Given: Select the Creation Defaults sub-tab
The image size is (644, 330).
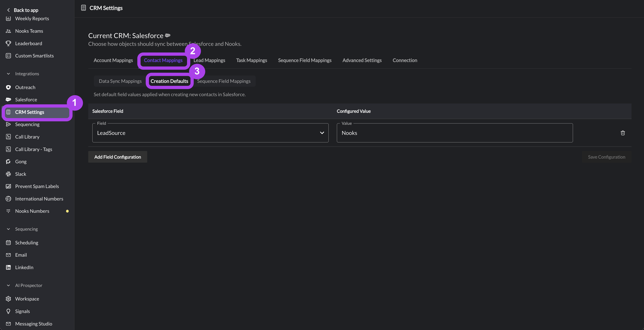Looking at the screenshot, I should tap(169, 81).
